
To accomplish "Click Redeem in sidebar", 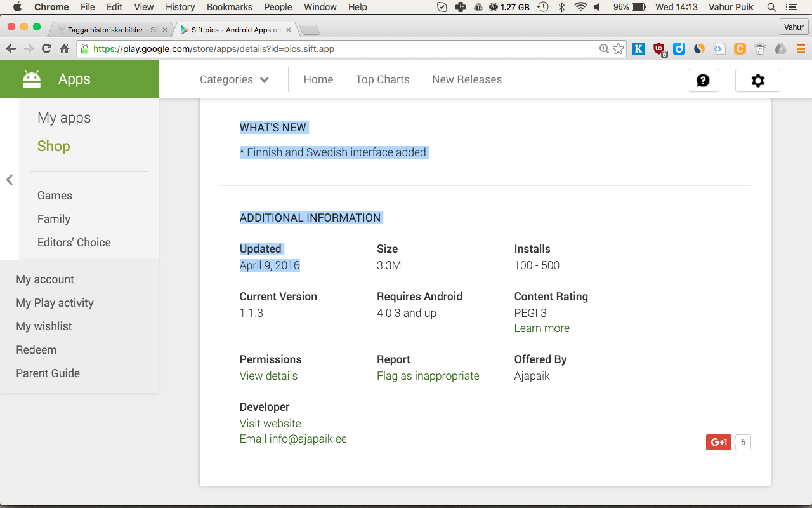I will [36, 350].
